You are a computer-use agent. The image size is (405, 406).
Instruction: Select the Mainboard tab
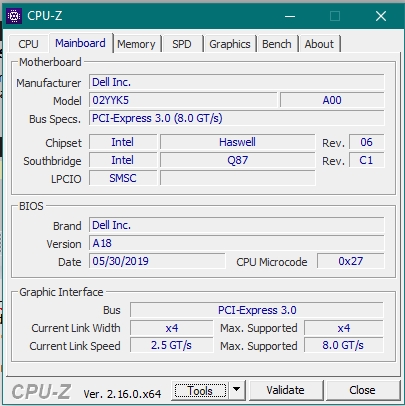[80, 43]
